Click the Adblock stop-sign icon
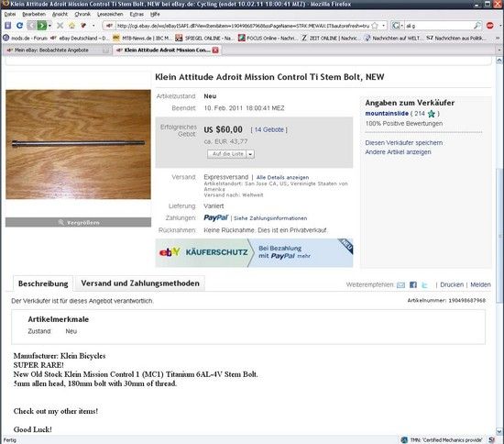This screenshot has width=504, height=444. pos(490,26)
